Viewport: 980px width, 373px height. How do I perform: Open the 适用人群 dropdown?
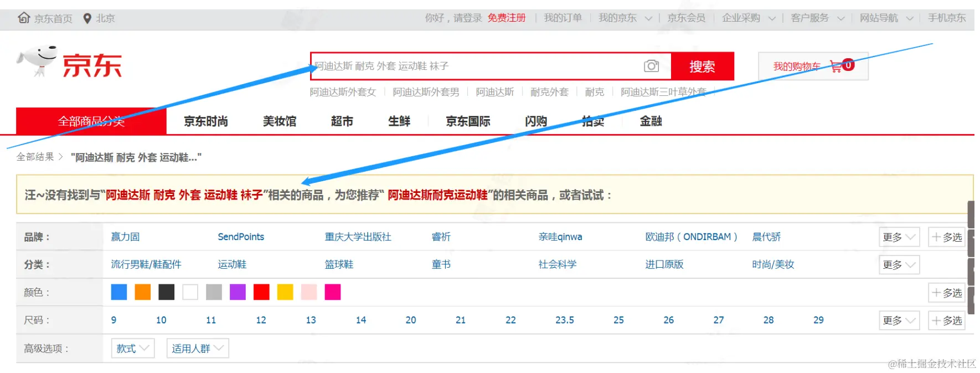point(198,348)
